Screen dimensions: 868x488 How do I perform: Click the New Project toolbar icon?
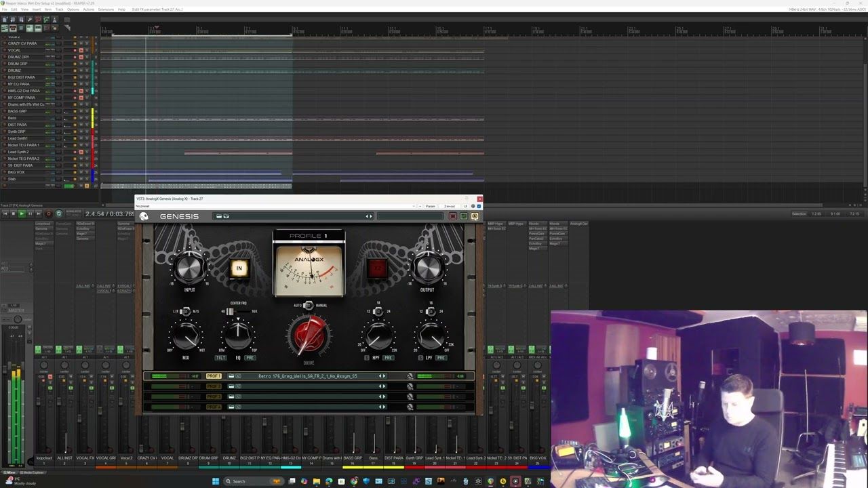pos(5,20)
